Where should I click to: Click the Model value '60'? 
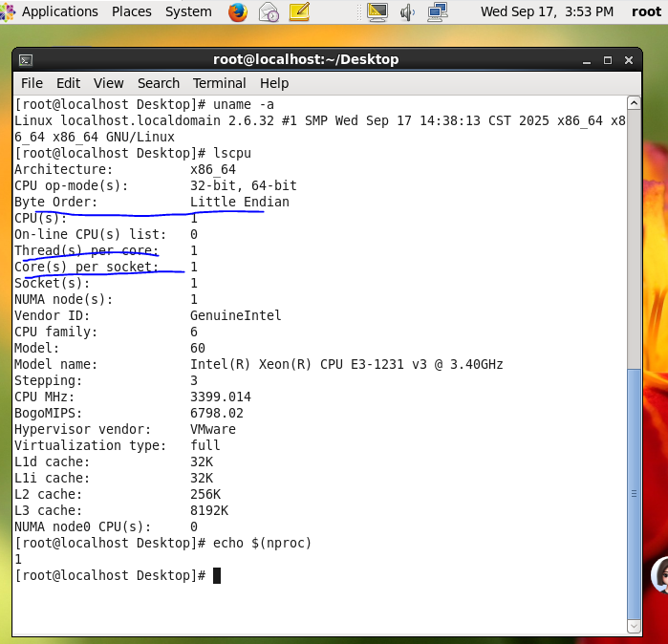(x=198, y=349)
